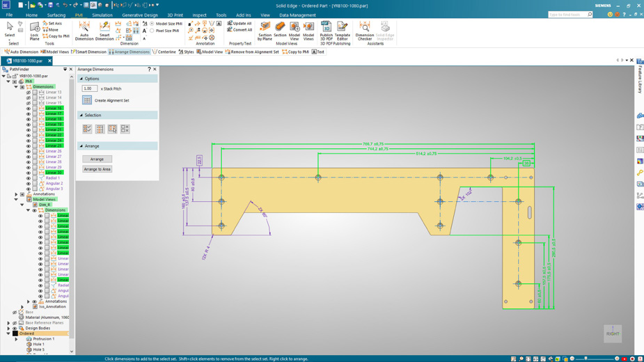Click the RIGHT view orientation cube
This screenshot has width=644, height=362.
click(613, 333)
